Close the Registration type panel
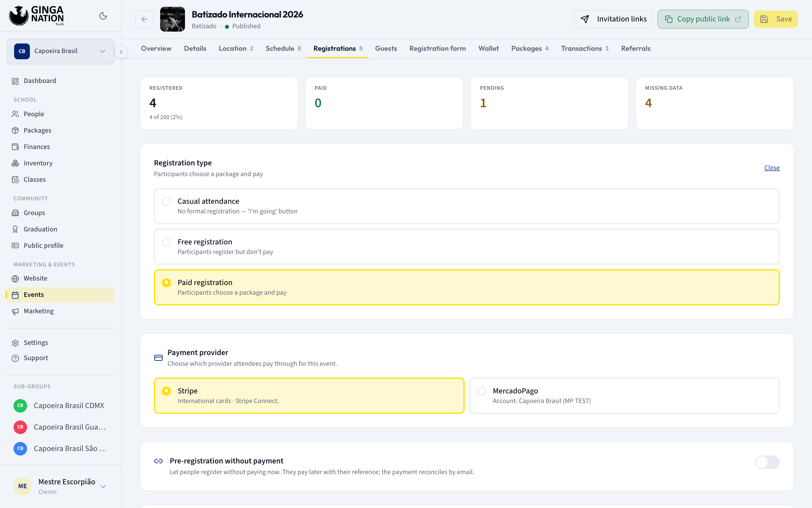 (772, 168)
